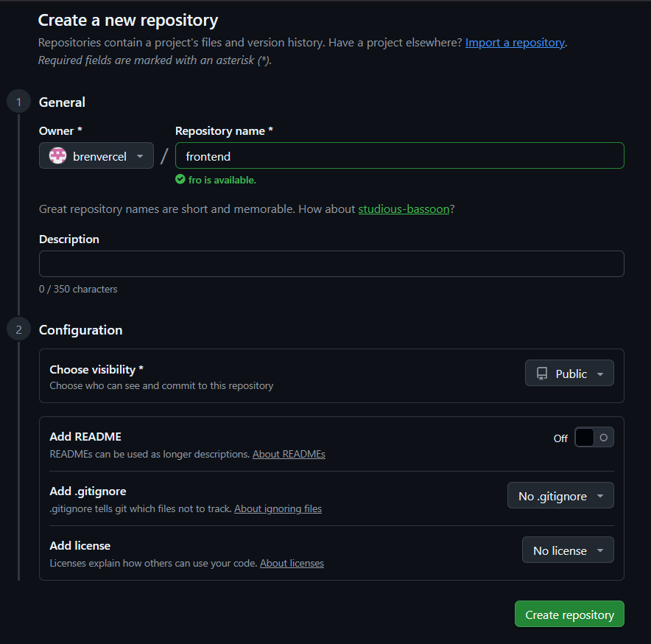Click the step 2 Configuration circle marker
The width and height of the screenshot is (651, 644).
click(x=18, y=329)
